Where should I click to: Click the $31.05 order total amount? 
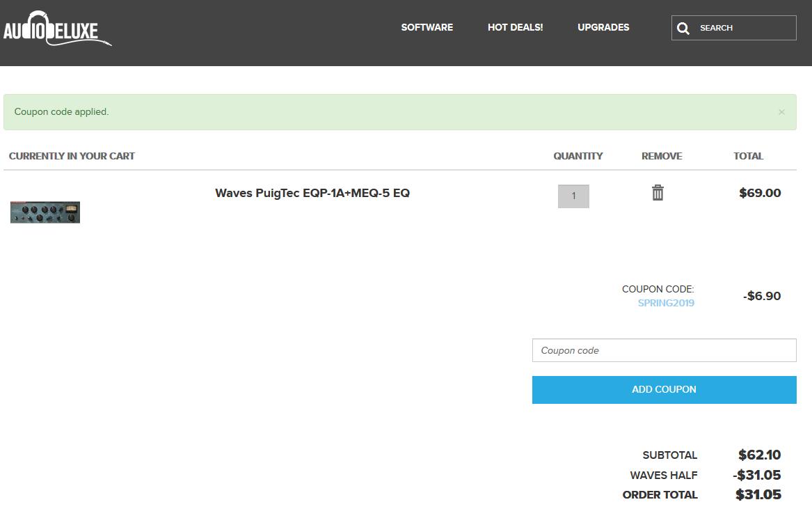coord(758,494)
